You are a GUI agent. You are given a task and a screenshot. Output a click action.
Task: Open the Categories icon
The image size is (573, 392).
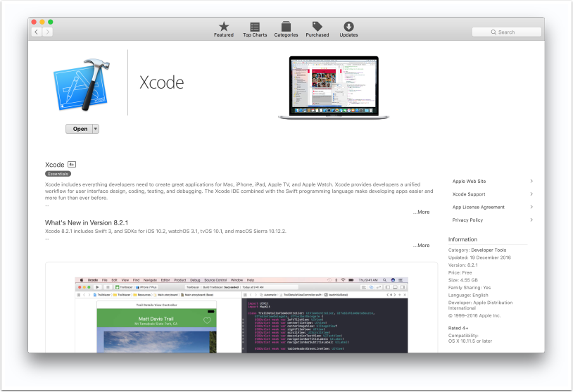click(286, 26)
